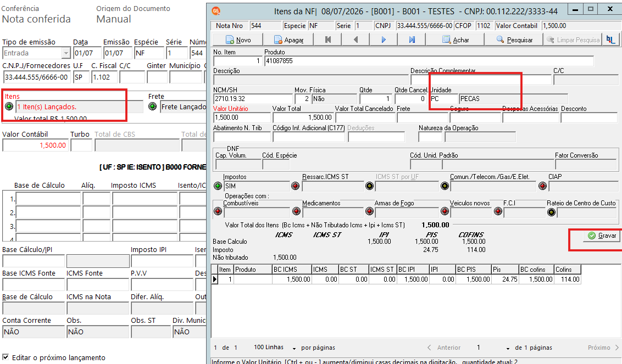This screenshot has width=622, height=364.
Task: Click the BC ICMS column header
Action: pos(292,270)
